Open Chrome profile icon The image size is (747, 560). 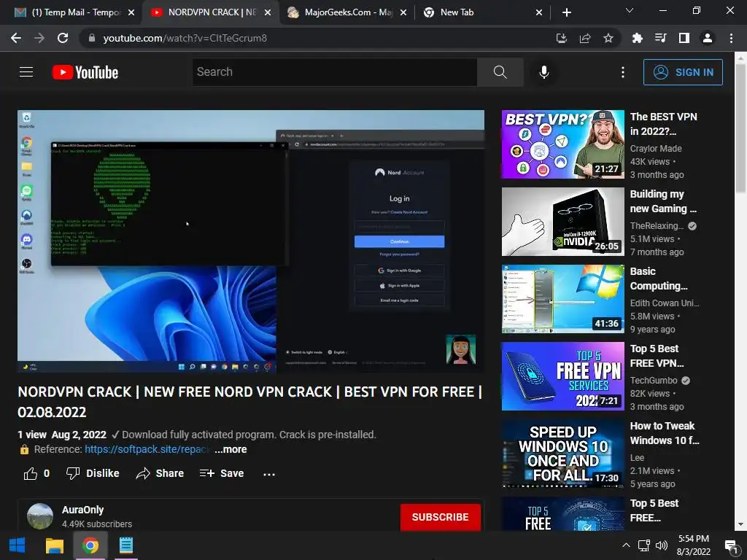pyautogui.click(x=708, y=38)
